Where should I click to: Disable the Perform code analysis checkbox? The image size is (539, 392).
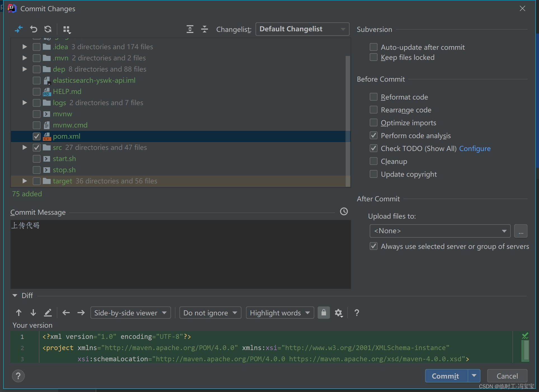374,135
